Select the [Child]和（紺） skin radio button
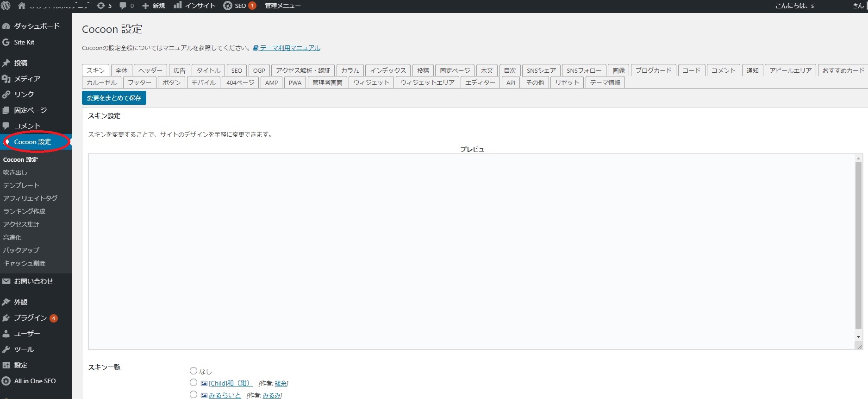This screenshot has height=399, width=868. [x=194, y=383]
